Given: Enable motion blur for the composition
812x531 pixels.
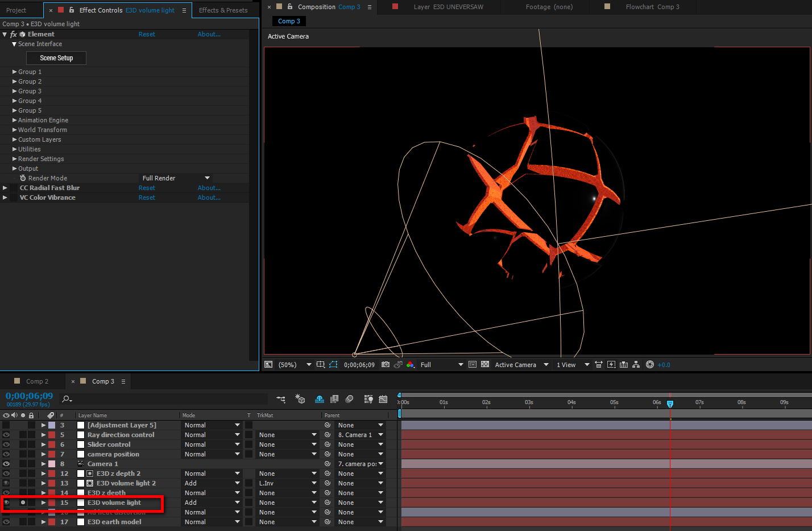Looking at the screenshot, I should 350,400.
